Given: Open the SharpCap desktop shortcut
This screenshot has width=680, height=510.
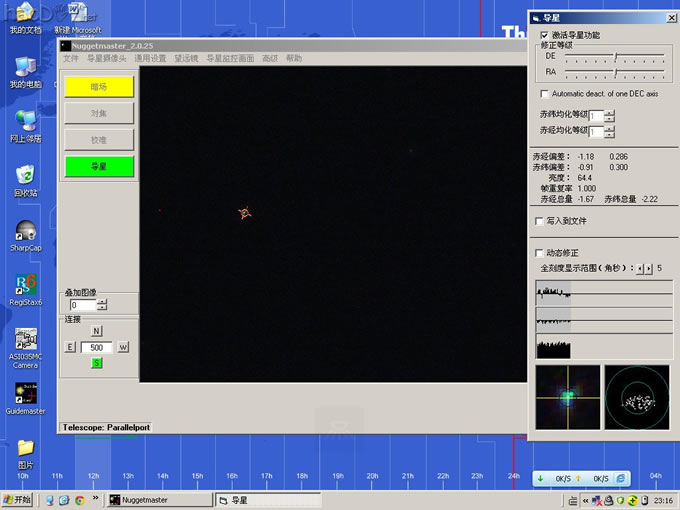Looking at the screenshot, I should coord(26,231).
